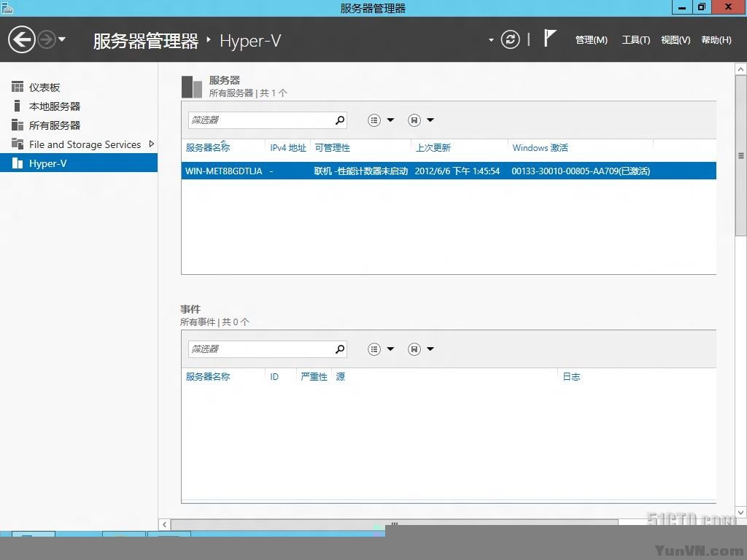Viewport: 747px width, 560px height.
Task: Click the servers save query icon
Action: coord(414,120)
